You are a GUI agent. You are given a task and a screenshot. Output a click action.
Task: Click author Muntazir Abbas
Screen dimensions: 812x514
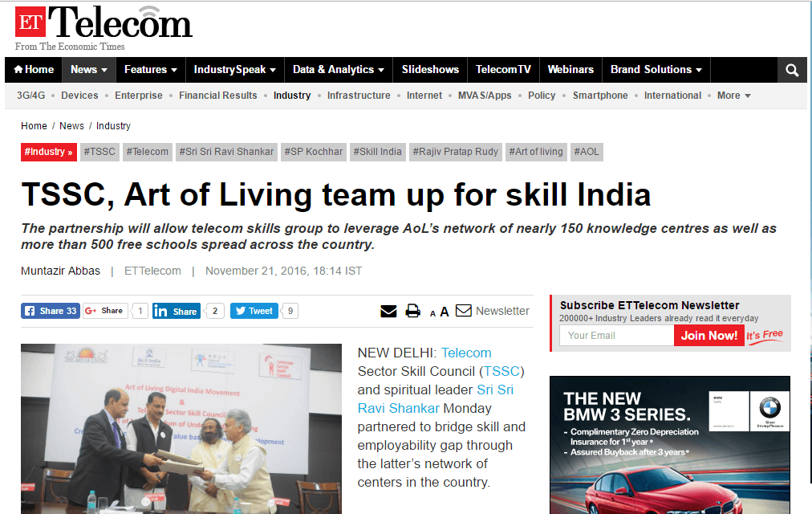coord(61,271)
